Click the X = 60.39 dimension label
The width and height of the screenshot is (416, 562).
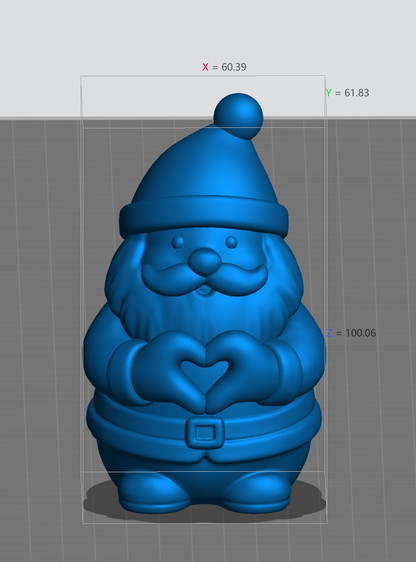[x=224, y=67]
